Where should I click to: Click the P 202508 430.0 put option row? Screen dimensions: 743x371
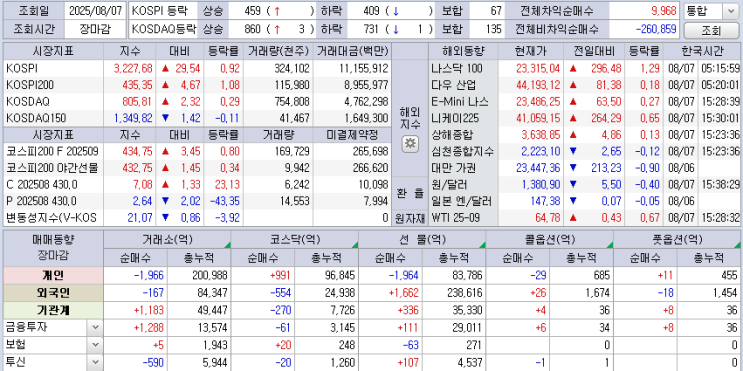click(198, 201)
